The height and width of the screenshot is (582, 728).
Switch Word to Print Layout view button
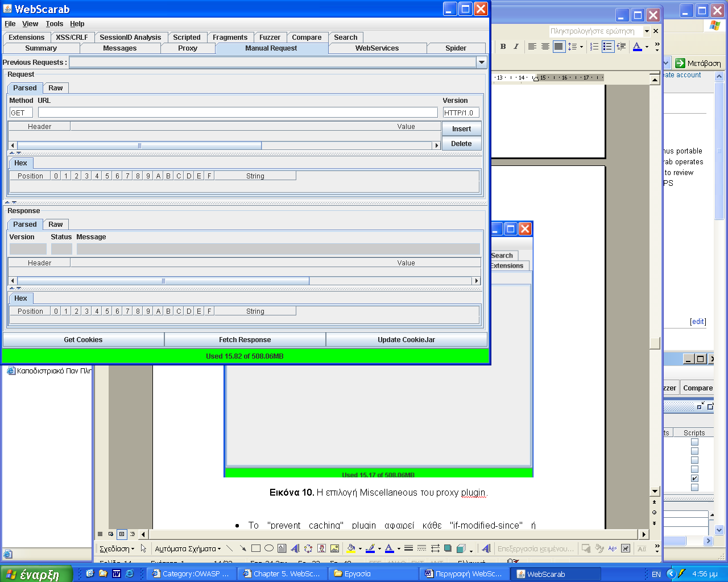click(x=122, y=534)
